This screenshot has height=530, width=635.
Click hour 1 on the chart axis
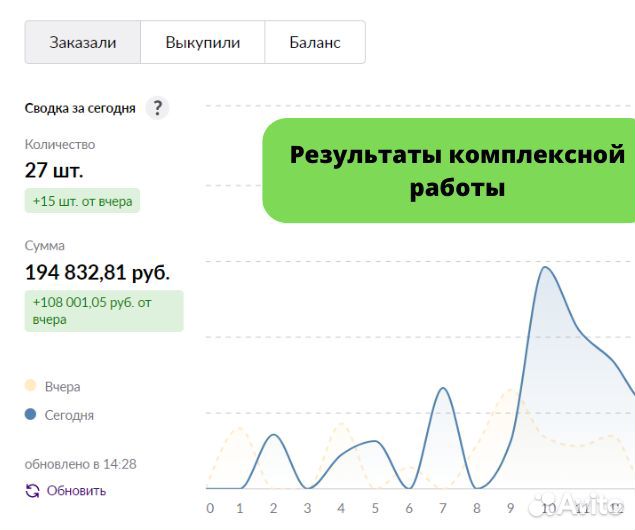[x=240, y=508]
